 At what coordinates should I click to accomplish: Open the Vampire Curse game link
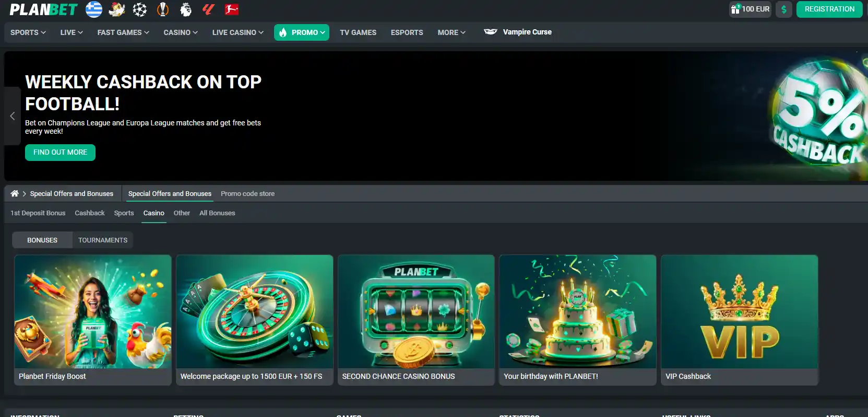click(518, 32)
